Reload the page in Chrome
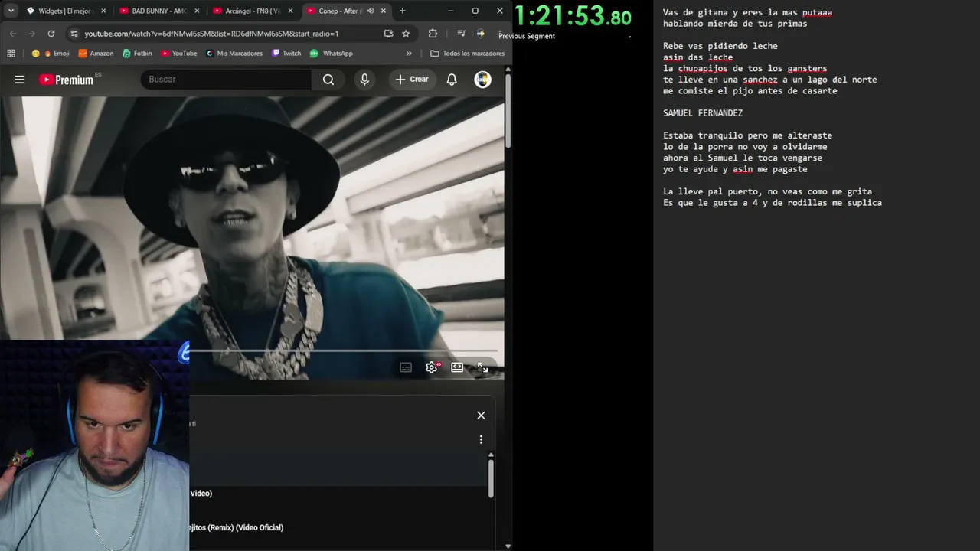The image size is (980, 551). [x=51, y=34]
